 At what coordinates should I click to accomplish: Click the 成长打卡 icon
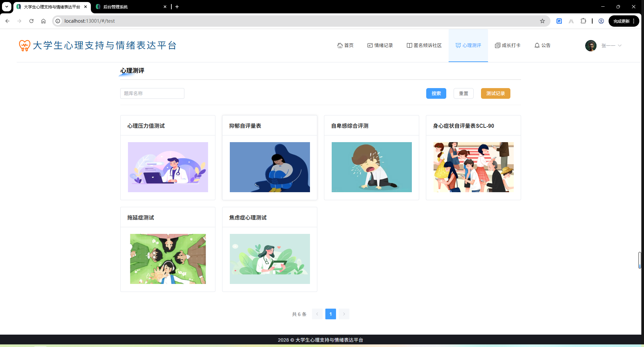pyautogui.click(x=497, y=45)
